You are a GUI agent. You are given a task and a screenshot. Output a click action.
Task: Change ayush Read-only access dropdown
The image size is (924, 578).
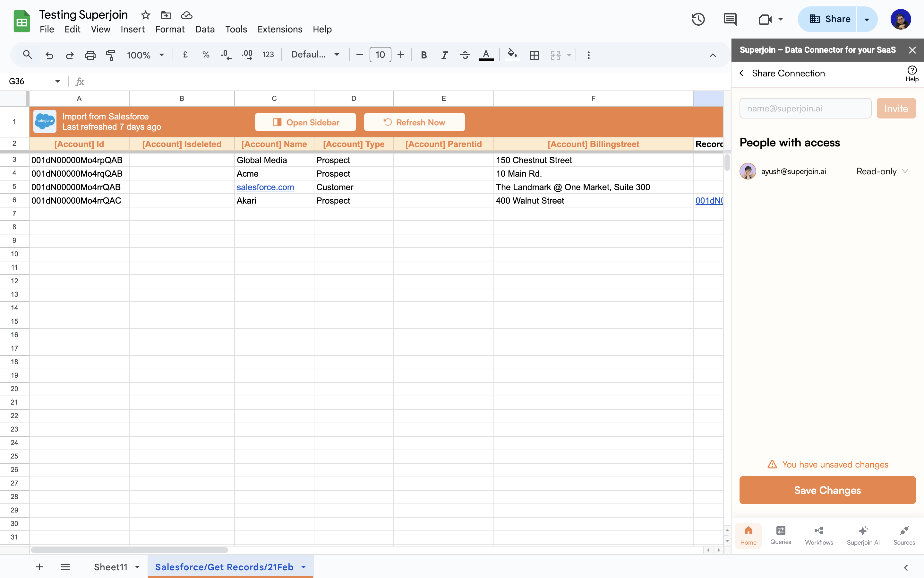pyautogui.click(x=882, y=171)
